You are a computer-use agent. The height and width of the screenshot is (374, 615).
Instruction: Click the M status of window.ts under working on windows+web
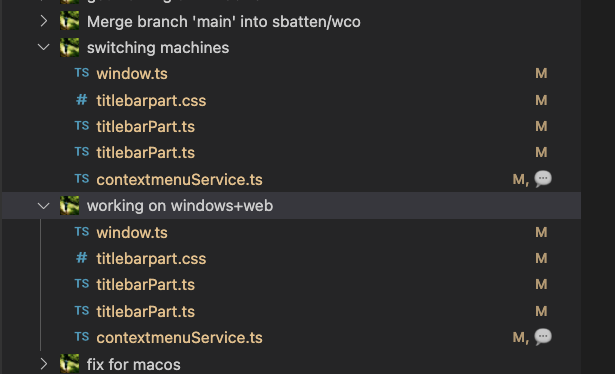tap(541, 232)
